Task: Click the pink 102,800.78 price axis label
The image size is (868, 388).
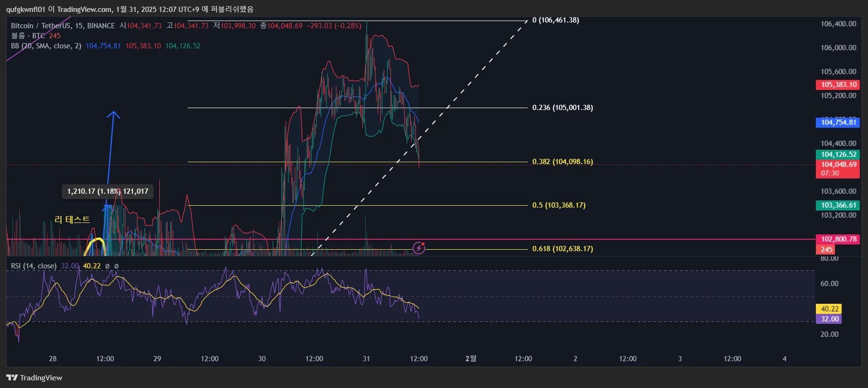Action: click(838, 239)
